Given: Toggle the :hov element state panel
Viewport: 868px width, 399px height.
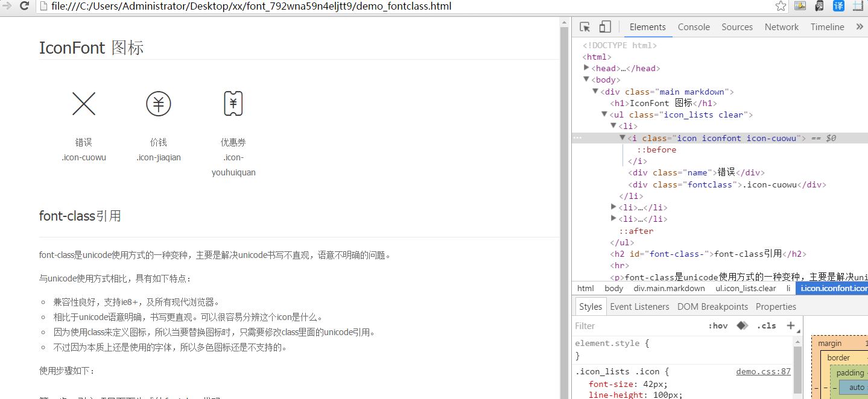Looking at the screenshot, I should tap(718, 325).
